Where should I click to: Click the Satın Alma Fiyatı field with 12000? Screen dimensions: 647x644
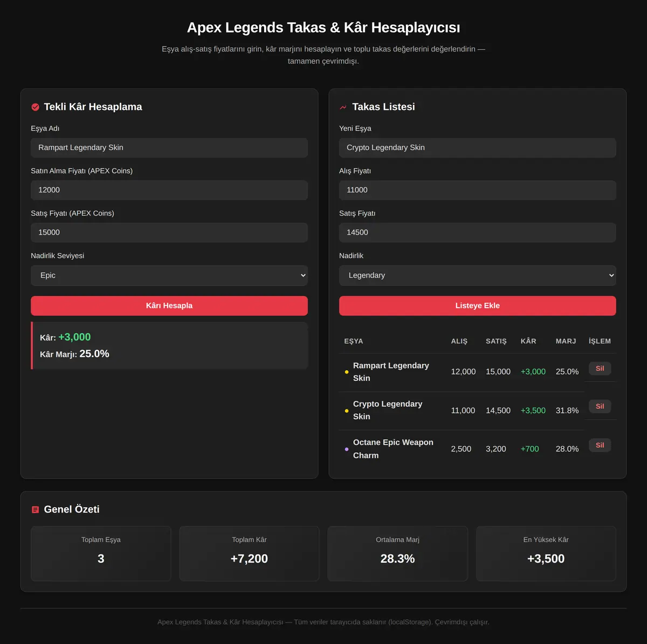(169, 190)
